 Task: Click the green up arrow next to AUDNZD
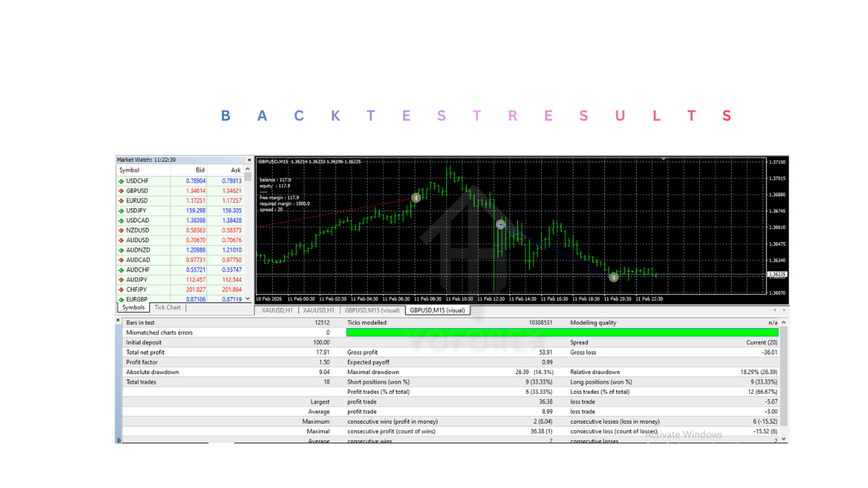point(122,249)
